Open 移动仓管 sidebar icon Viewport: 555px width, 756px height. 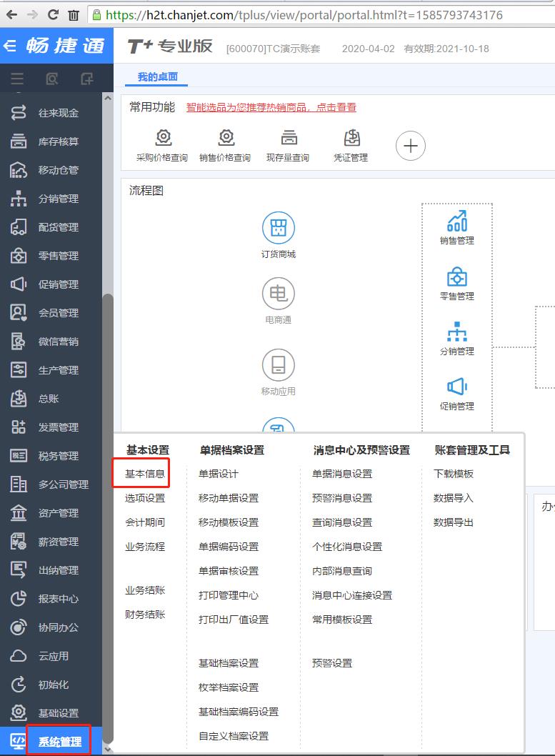click(x=19, y=170)
